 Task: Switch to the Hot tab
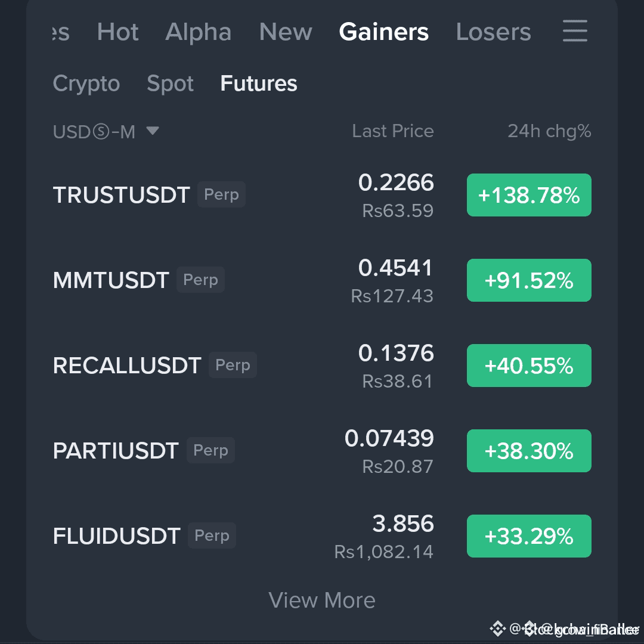pyautogui.click(x=117, y=33)
